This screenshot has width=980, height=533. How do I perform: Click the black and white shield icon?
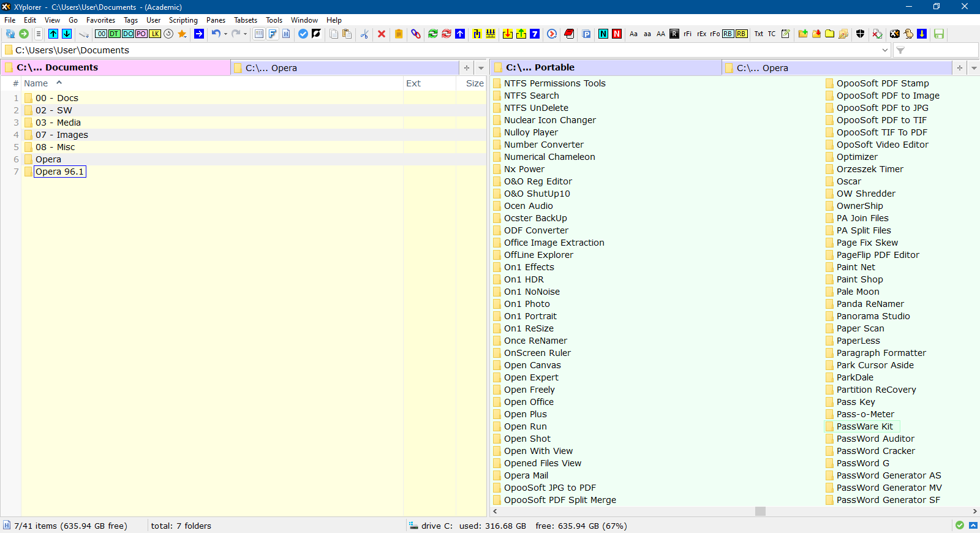click(861, 34)
